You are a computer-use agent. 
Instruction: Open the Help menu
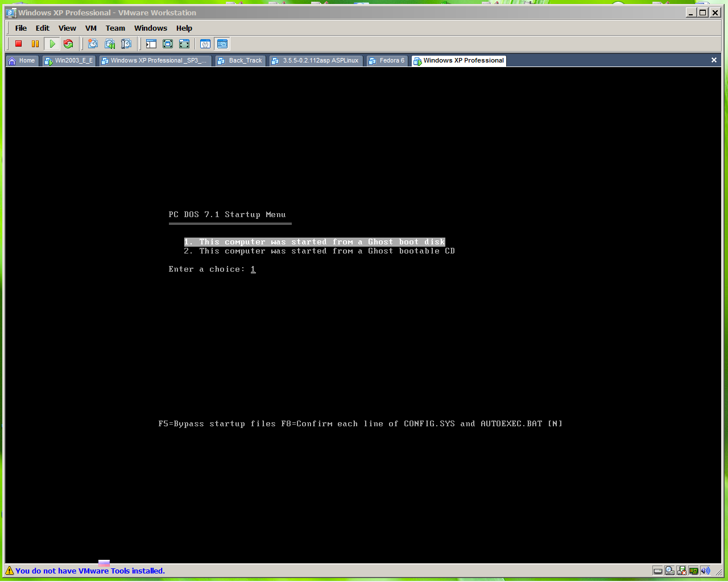click(x=184, y=28)
